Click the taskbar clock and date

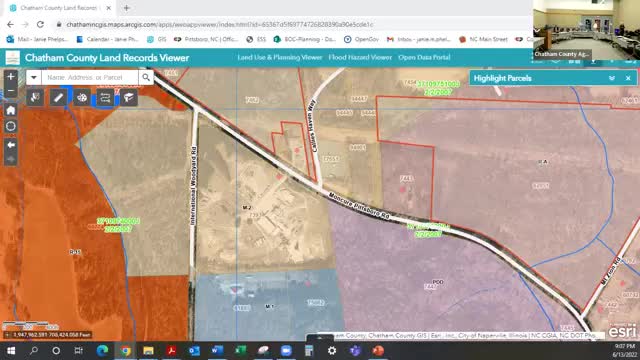(x=624, y=351)
